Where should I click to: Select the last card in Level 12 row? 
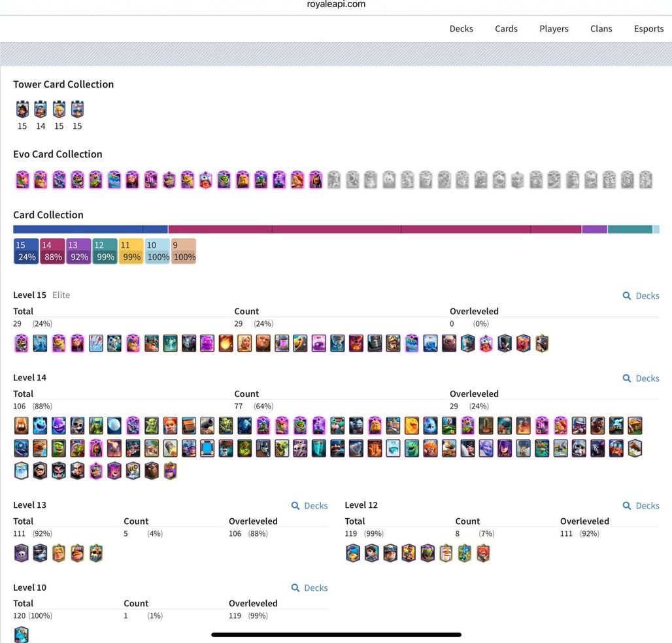tap(483, 553)
